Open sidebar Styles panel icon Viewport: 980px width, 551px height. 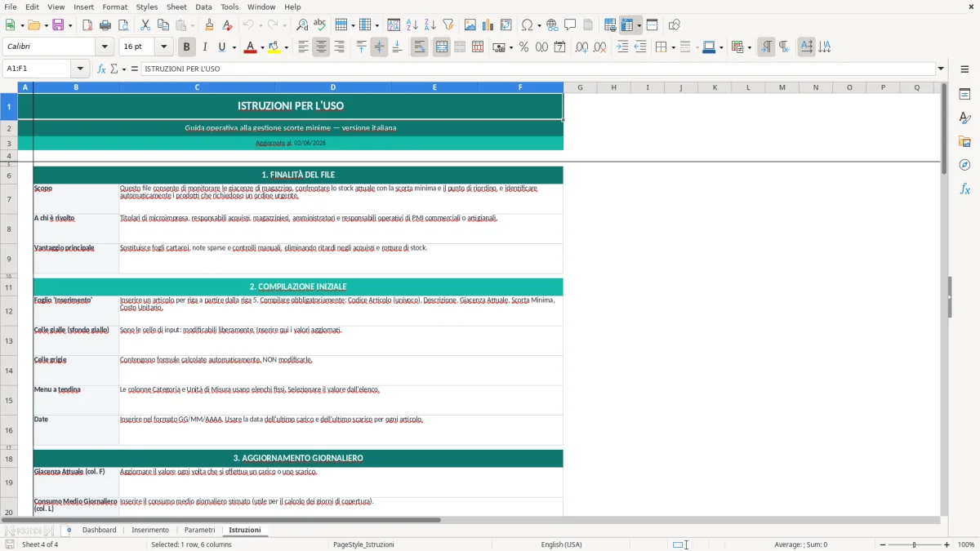[964, 118]
